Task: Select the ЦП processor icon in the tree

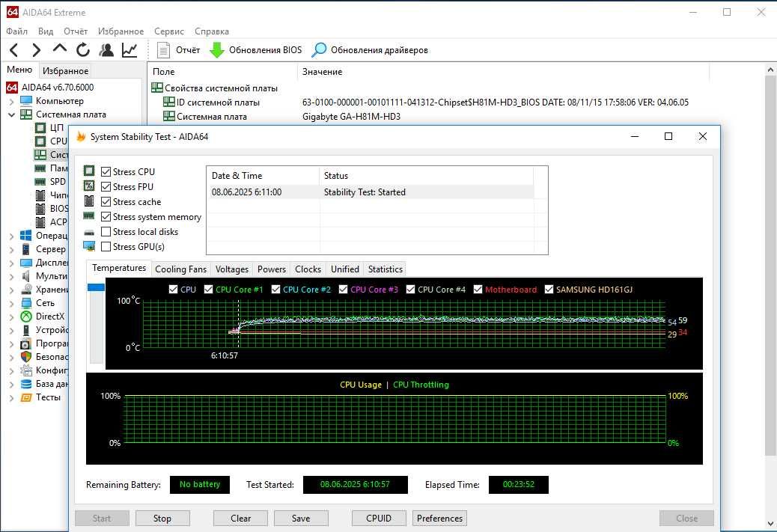Action: point(40,128)
